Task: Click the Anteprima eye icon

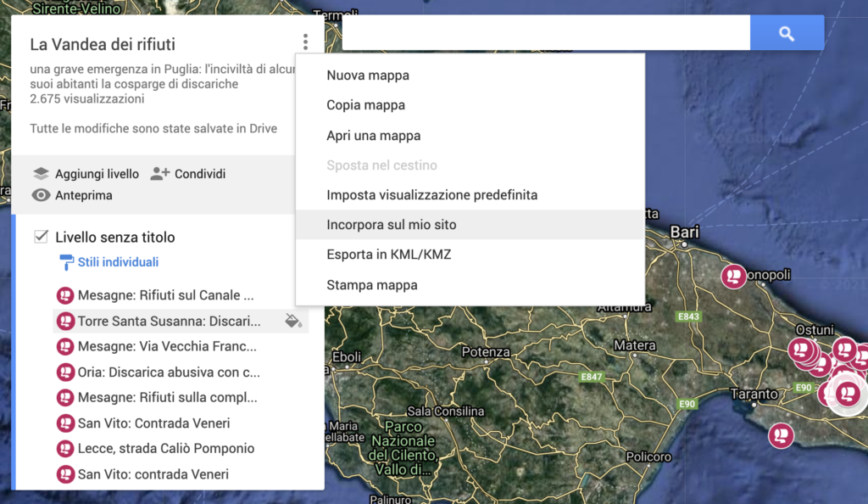Action: tap(41, 195)
